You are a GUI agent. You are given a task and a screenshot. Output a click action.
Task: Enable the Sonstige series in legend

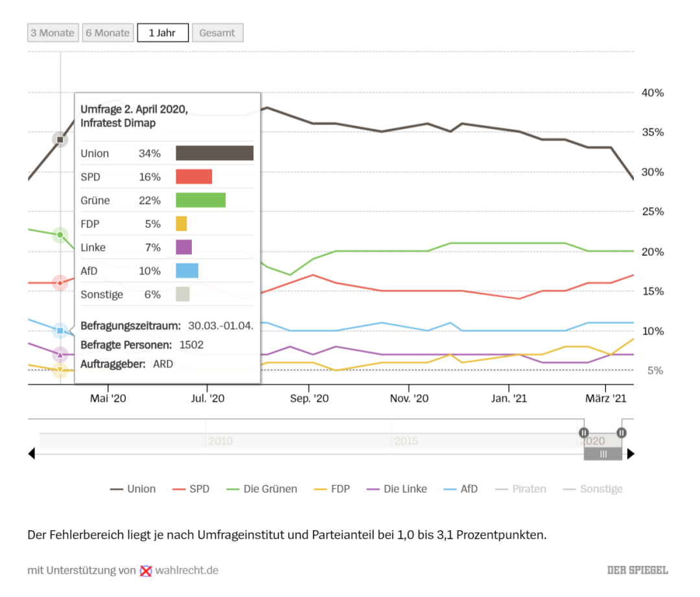coord(592,489)
